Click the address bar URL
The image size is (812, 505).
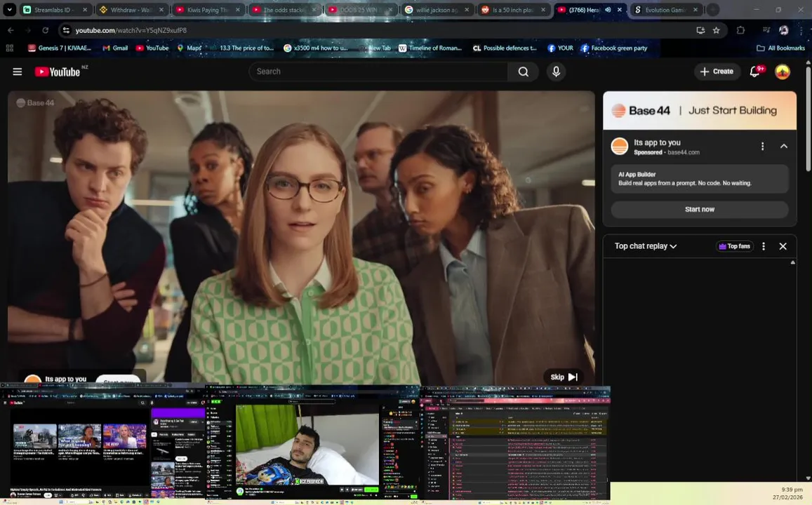tap(131, 31)
